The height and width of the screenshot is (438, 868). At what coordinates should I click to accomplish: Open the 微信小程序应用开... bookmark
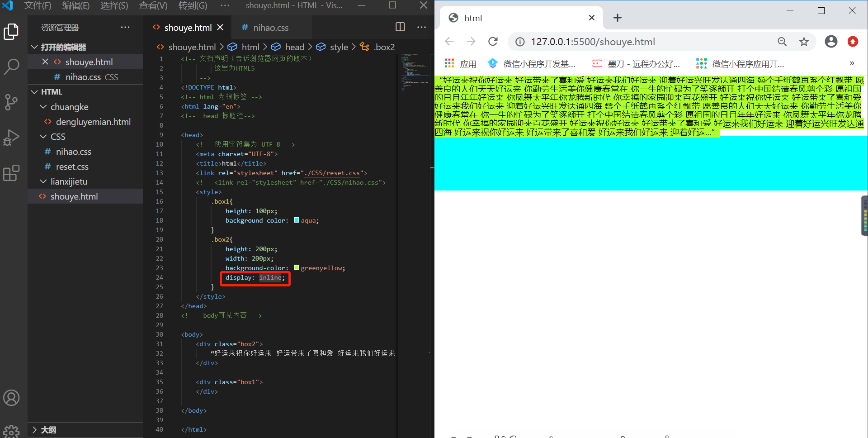(741, 64)
